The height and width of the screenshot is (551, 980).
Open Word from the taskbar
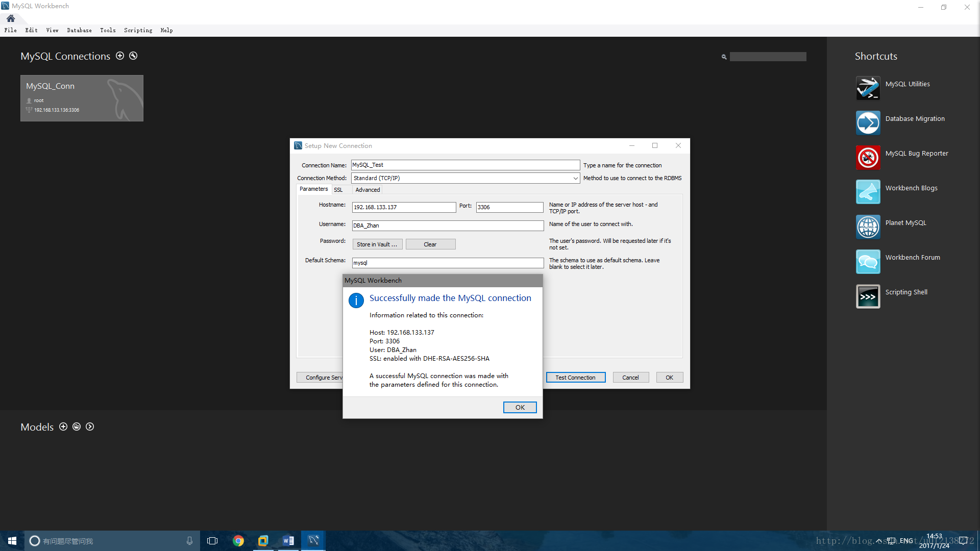tap(288, 541)
